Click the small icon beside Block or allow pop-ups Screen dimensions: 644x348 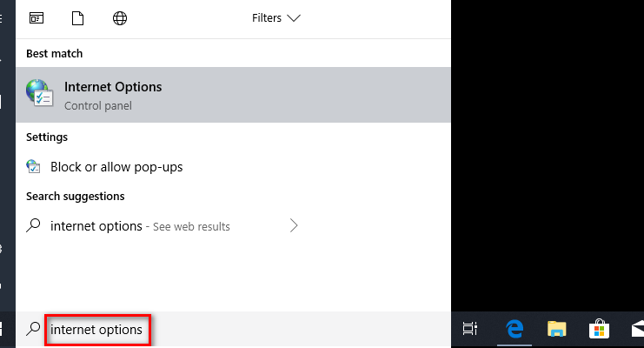(33, 166)
